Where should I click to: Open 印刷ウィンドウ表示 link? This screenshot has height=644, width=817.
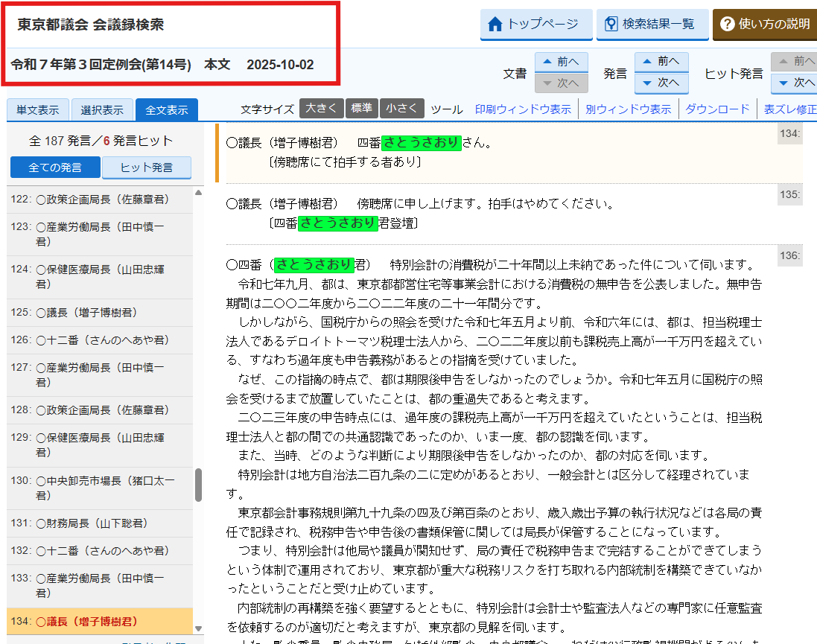click(x=523, y=109)
